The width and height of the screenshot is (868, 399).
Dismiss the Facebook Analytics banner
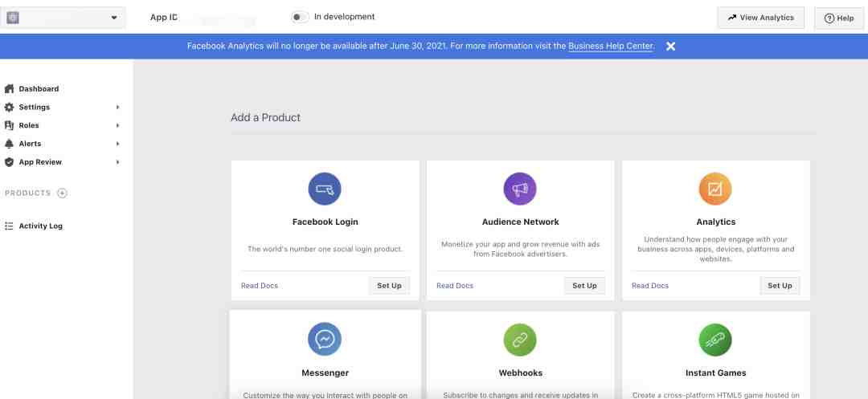click(x=670, y=47)
